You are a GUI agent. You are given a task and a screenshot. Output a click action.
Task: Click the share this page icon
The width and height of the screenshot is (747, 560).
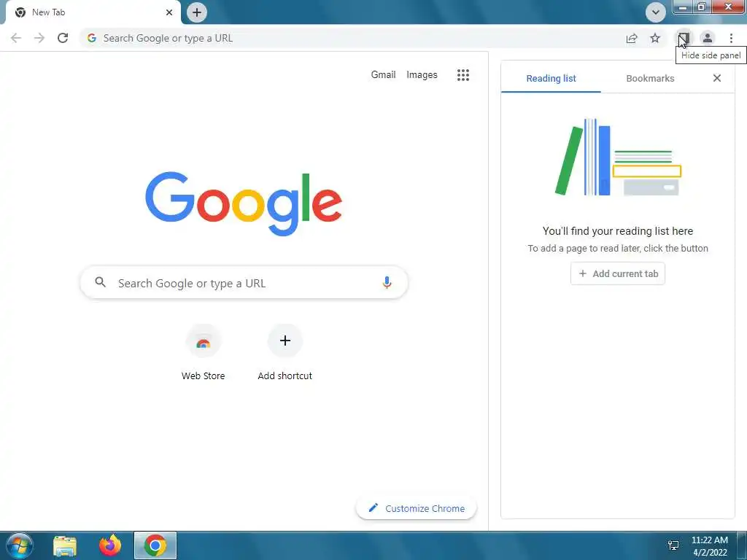[632, 38]
